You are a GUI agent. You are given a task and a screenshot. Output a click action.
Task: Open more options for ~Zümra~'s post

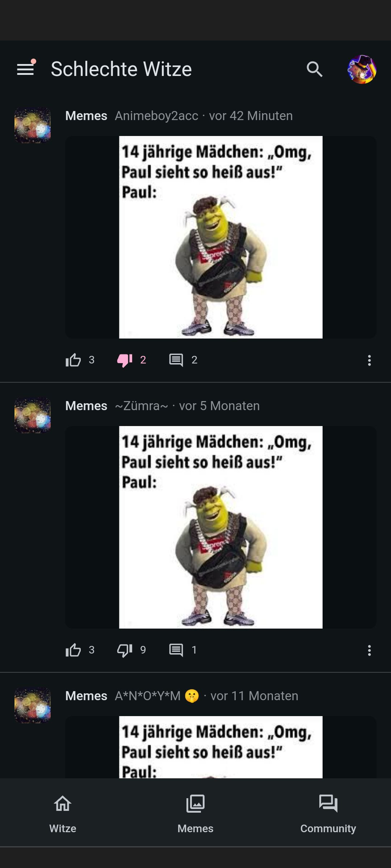(369, 650)
